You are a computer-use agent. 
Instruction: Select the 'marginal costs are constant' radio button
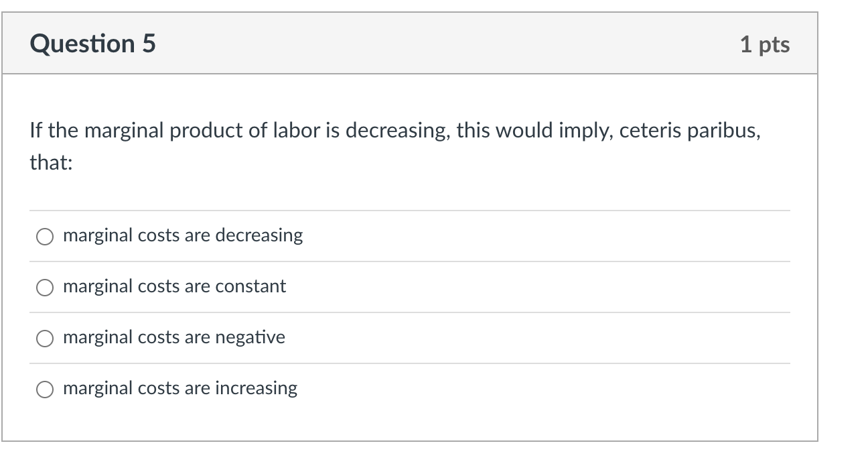pos(44,287)
